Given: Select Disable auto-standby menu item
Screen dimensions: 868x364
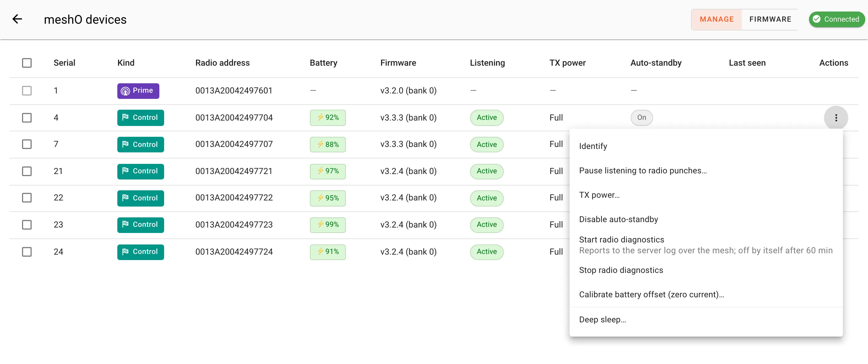Looking at the screenshot, I should 706,219.
